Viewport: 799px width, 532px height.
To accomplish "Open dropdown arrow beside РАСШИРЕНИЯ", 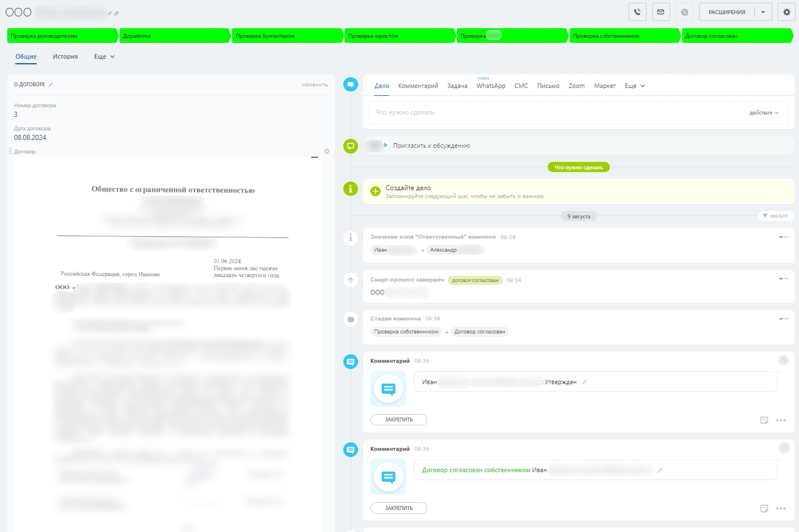I will pos(763,12).
